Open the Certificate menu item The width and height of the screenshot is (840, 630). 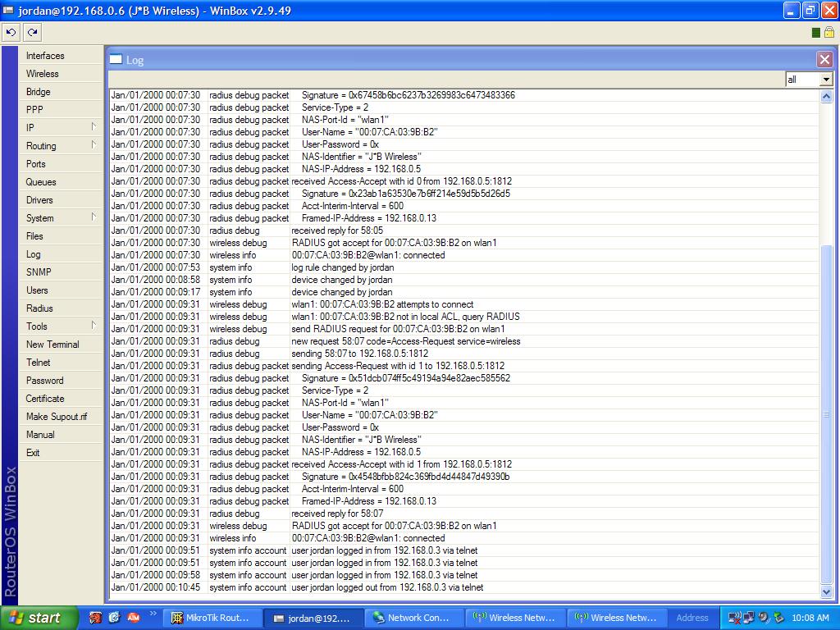click(61, 399)
